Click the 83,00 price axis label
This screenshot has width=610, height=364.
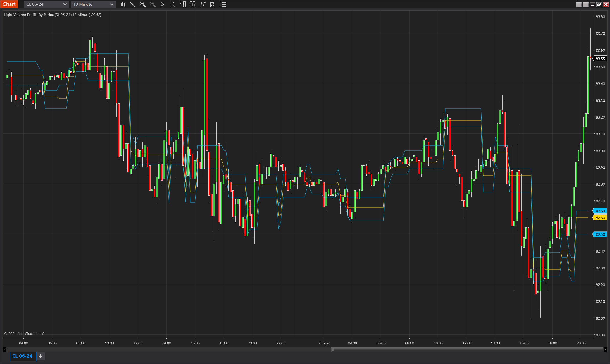tap(600, 151)
